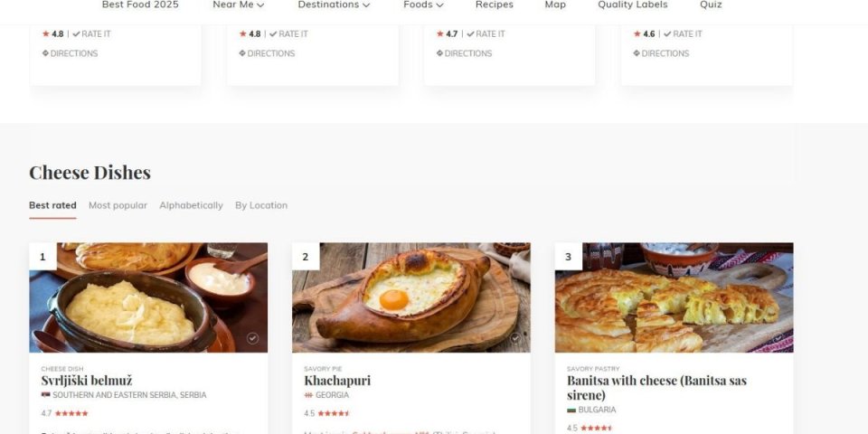Toggle Rate It on the 4.7-rated card
The height and width of the screenshot is (434, 868).
coord(486,34)
